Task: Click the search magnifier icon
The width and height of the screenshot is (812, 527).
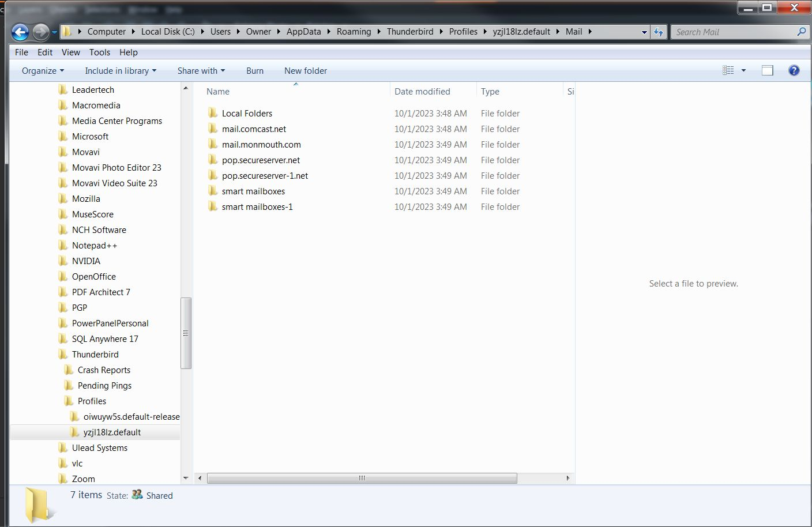Action: pos(801,32)
